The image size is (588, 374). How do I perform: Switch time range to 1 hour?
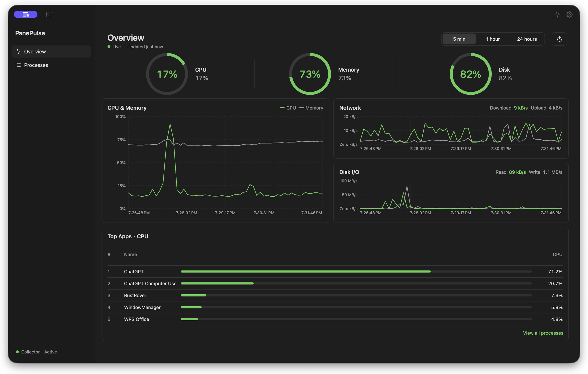coord(493,39)
